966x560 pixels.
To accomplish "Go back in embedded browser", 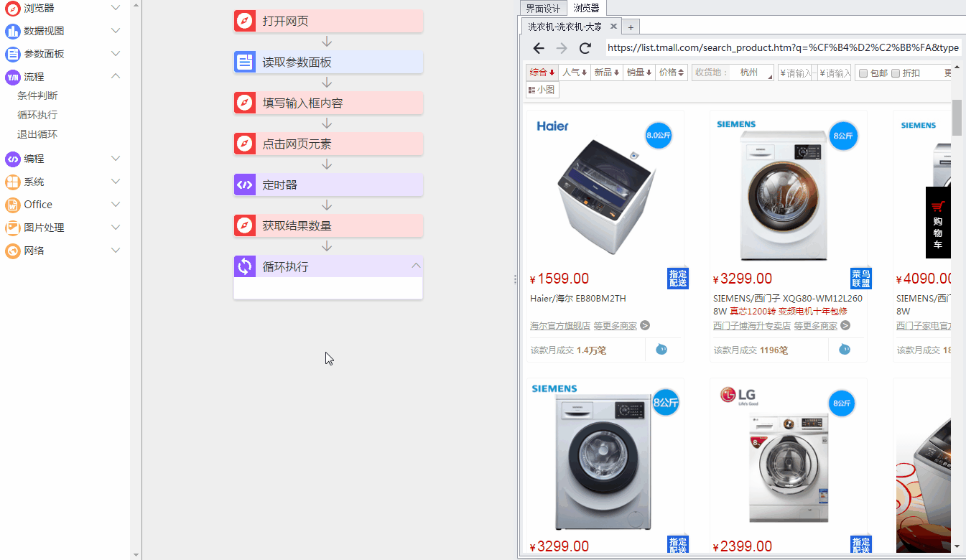I will pos(539,48).
